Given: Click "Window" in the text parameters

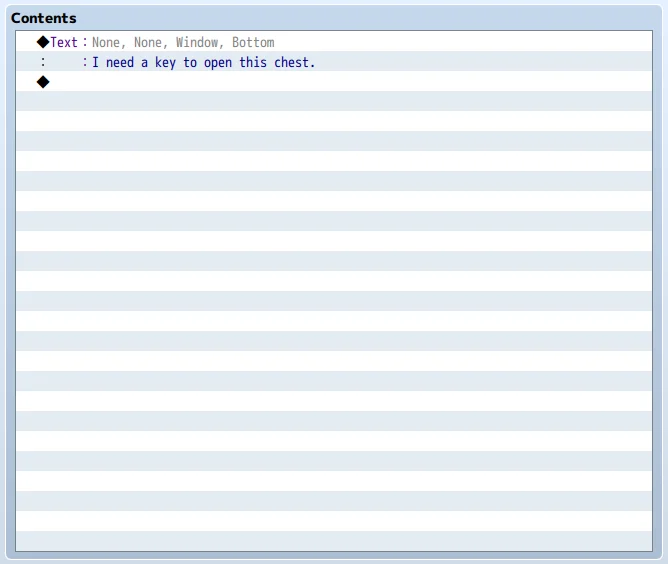Looking at the screenshot, I should pyautogui.click(x=196, y=42).
